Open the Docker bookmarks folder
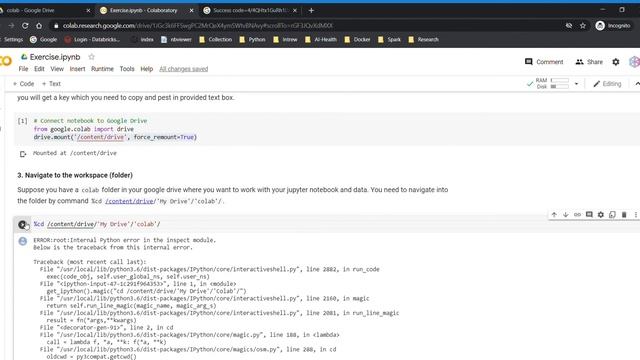This screenshot has width=640, height=360. (x=358, y=40)
